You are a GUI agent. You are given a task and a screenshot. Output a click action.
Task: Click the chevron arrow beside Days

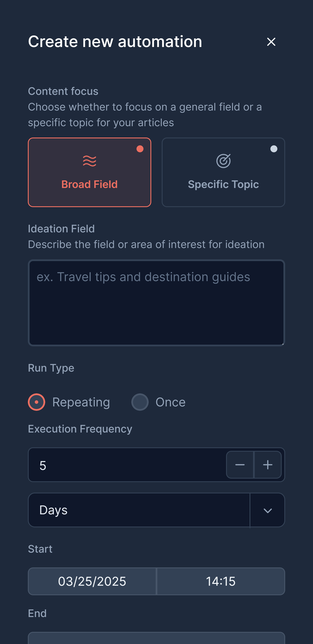click(x=268, y=510)
